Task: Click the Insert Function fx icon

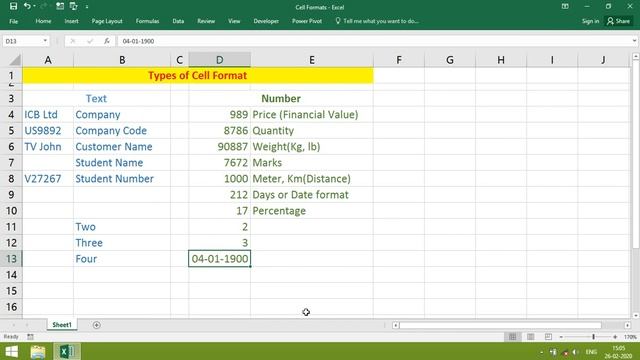Action: (x=107, y=41)
